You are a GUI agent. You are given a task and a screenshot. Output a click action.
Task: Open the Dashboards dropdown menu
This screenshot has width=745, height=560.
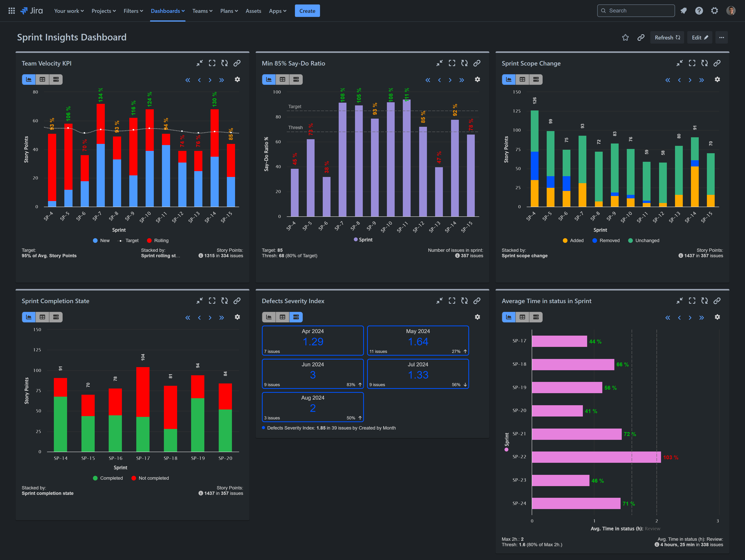click(x=168, y=11)
